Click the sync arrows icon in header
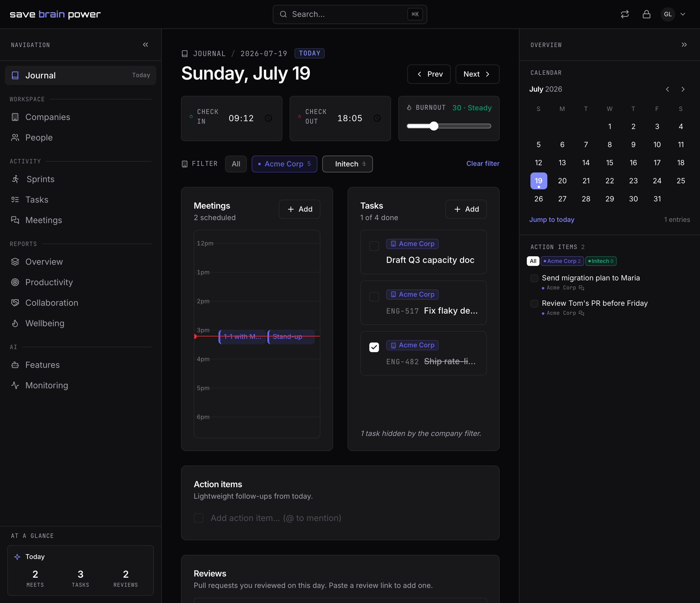The image size is (700, 603). pos(625,14)
